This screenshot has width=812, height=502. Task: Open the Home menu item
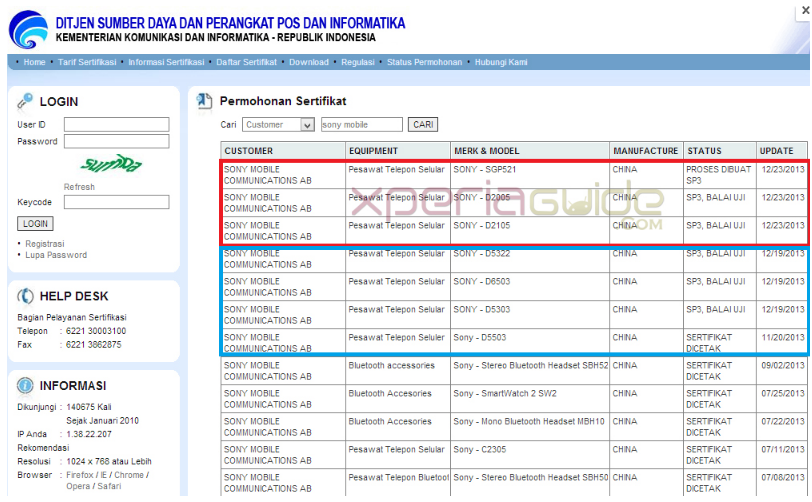pos(34,62)
